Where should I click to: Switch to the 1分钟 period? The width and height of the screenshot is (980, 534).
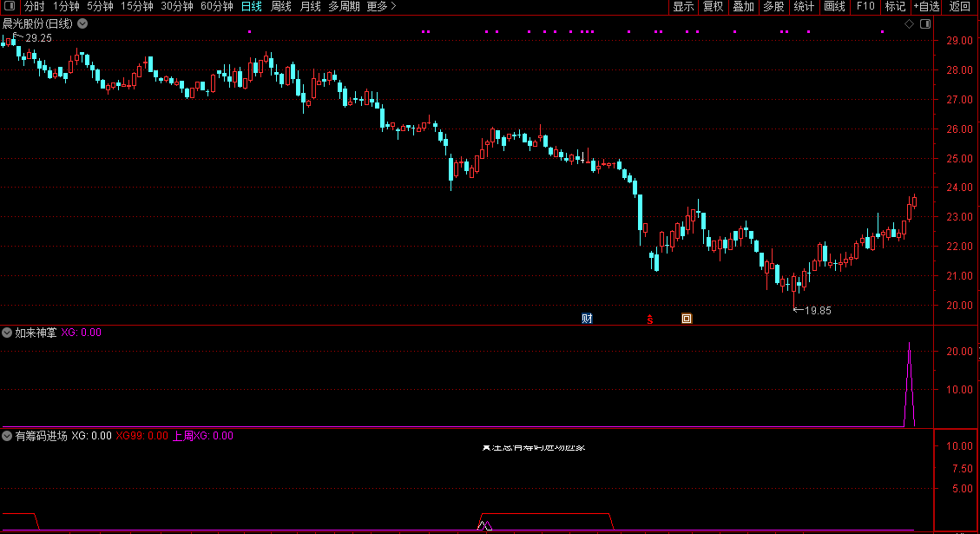coord(66,6)
